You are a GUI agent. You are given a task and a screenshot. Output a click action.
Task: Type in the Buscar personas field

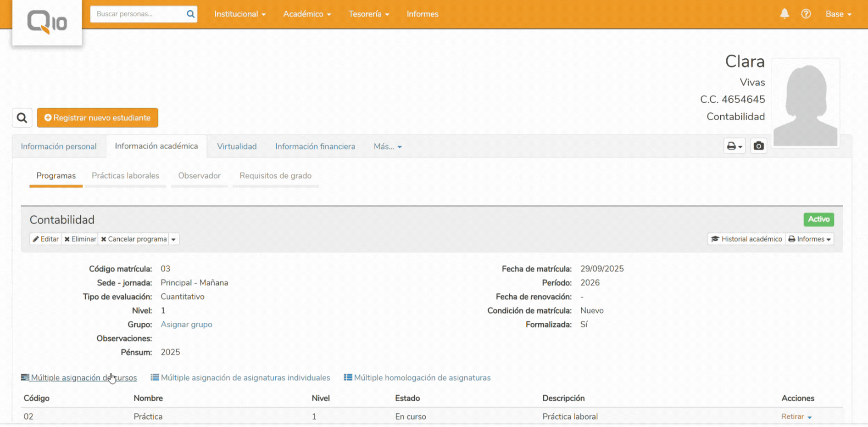click(x=138, y=14)
